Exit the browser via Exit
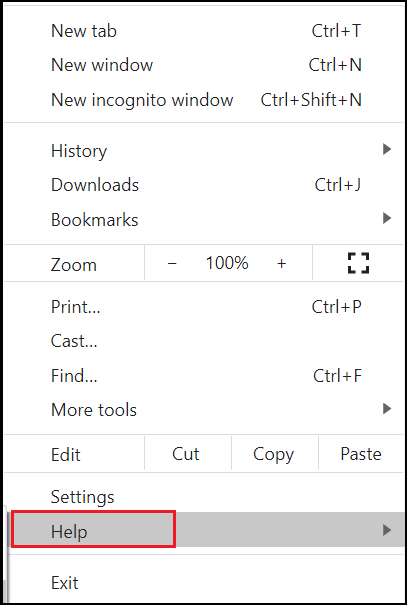The height and width of the screenshot is (605, 407). point(204,582)
